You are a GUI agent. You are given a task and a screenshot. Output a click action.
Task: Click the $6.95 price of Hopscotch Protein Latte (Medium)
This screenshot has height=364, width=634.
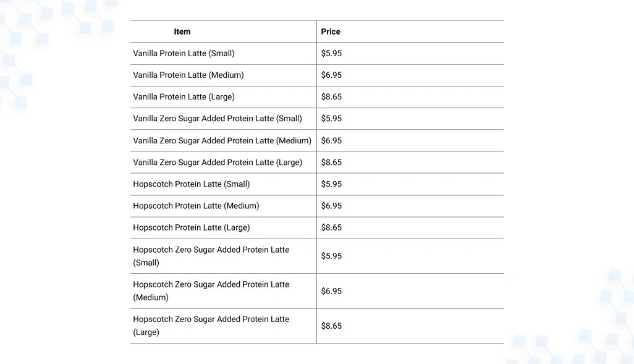[331, 206]
